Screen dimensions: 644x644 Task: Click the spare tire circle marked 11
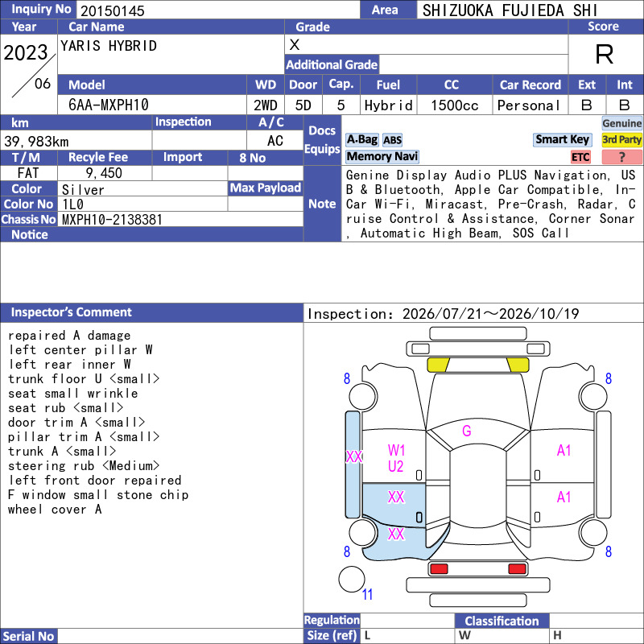[352, 579]
